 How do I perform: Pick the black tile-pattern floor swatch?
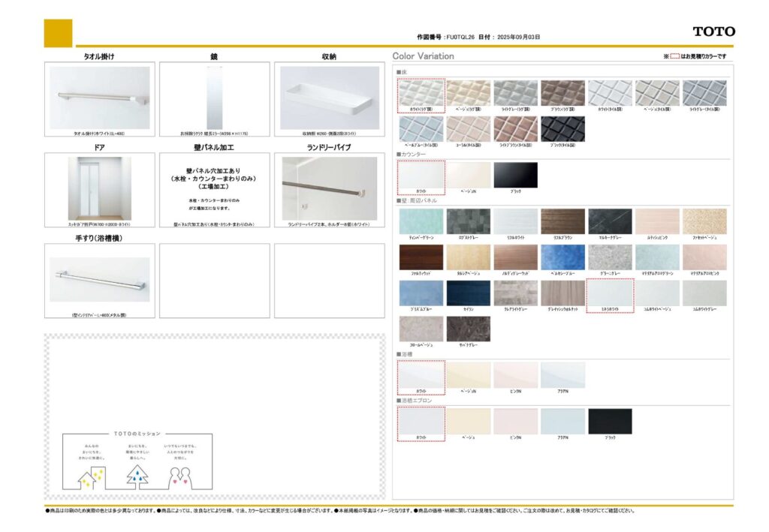562,128
